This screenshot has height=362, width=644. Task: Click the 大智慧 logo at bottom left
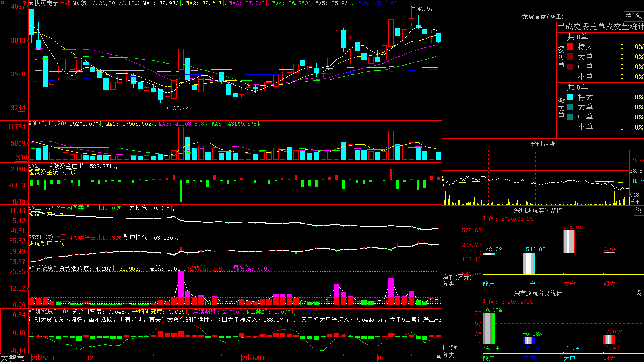(x=12, y=358)
